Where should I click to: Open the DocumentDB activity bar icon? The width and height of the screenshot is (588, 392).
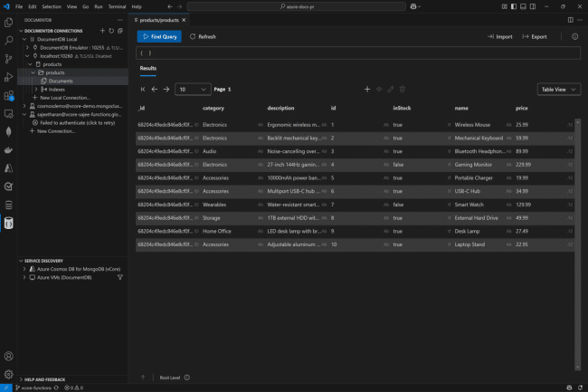point(9,224)
